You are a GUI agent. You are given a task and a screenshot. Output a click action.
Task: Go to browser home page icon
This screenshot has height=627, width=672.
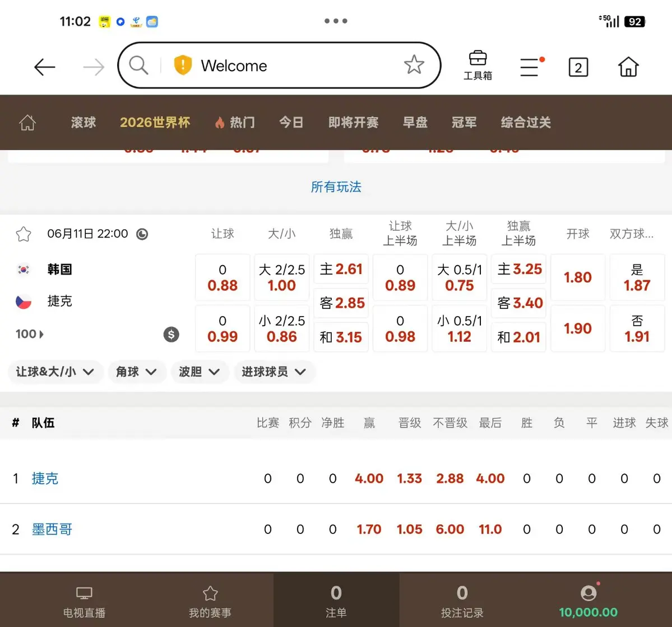tap(628, 67)
